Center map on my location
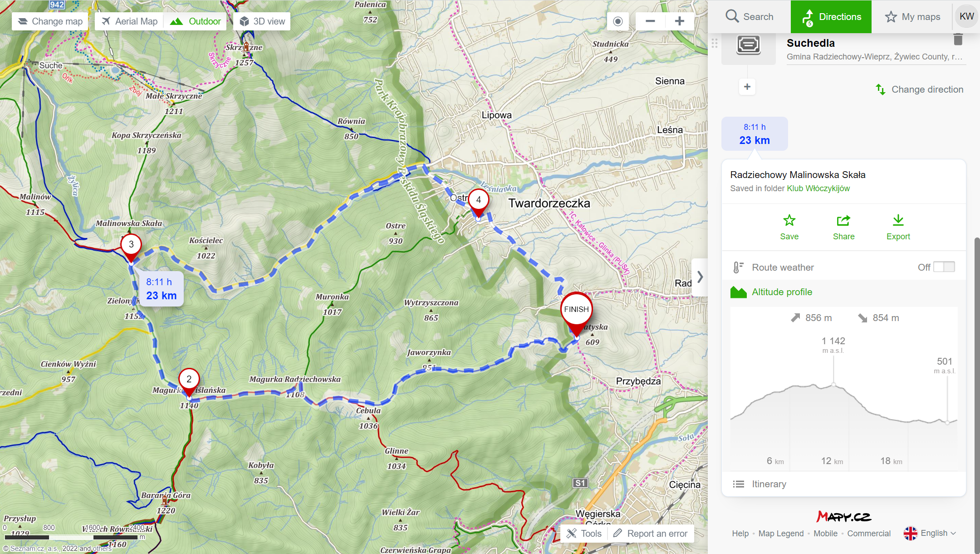The height and width of the screenshot is (554, 980). click(618, 21)
